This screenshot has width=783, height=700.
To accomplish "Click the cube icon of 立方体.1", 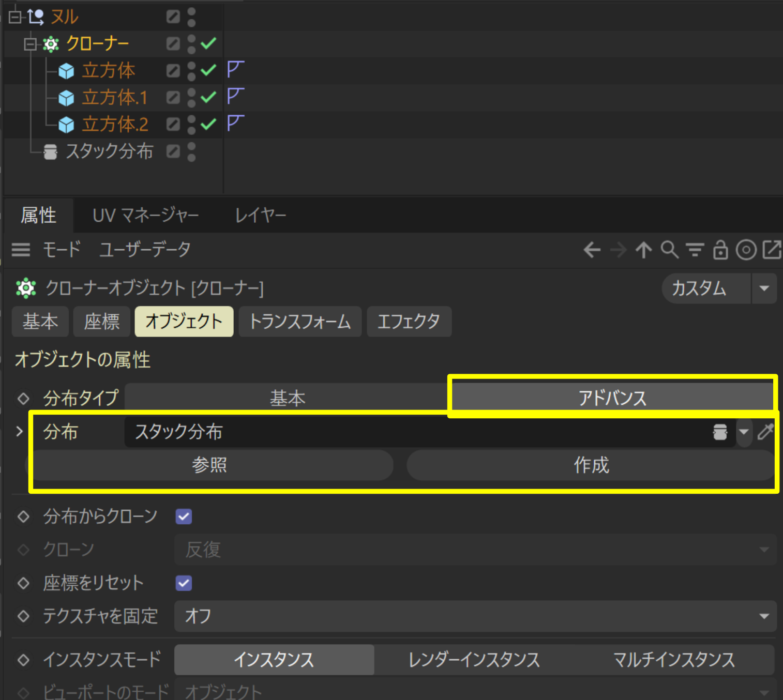I will point(66,97).
